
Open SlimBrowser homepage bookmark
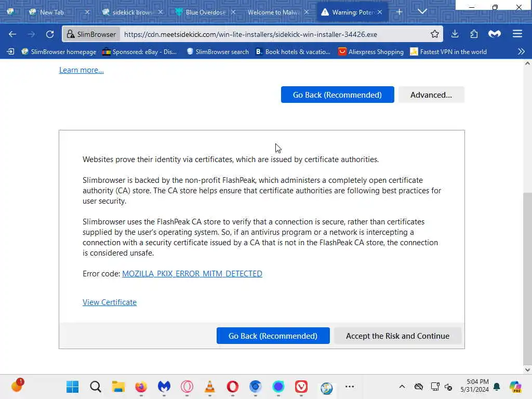pos(59,51)
